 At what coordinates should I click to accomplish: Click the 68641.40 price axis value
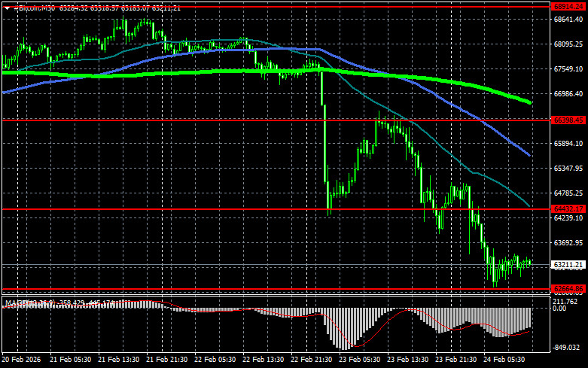[568, 19]
